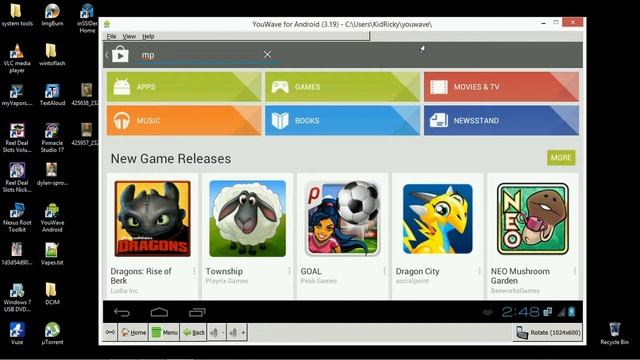Open the Dragon City game thumbnail
Image resolution: width=640 pixels, height=360 pixels.
point(438,219)
